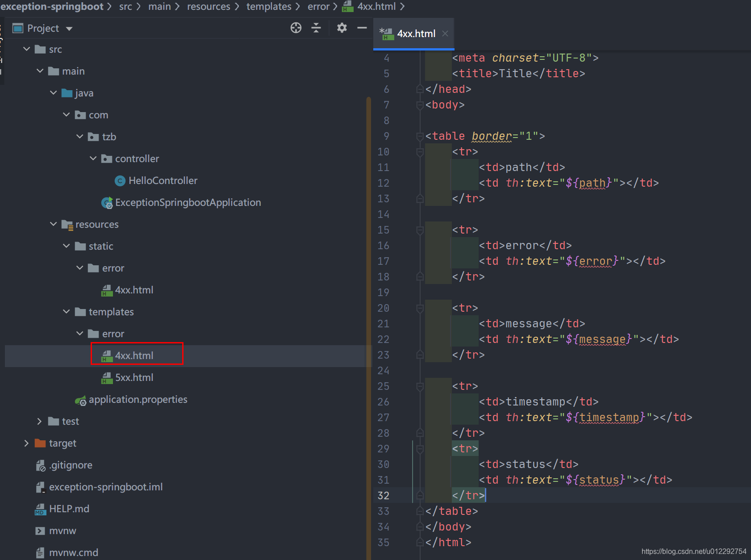The image size is (751, 560).
Task: Collapse the tzb package chevron
Action: pos(80,137)
